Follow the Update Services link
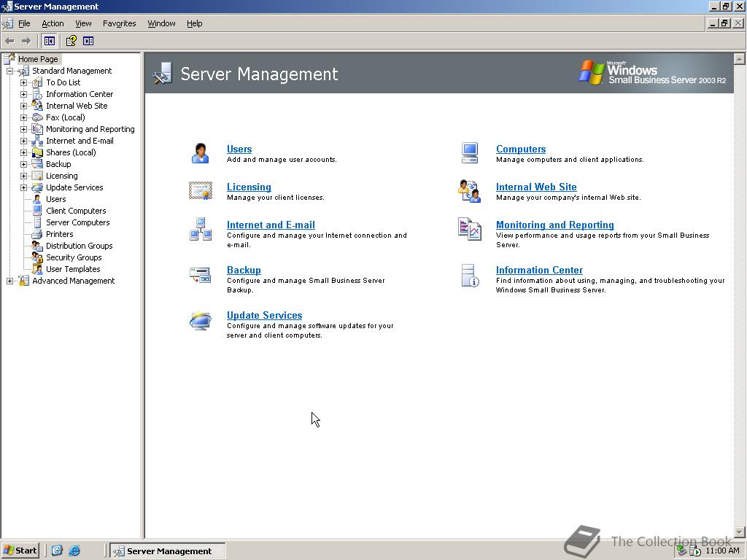This screenshot has height=560, width=747. click(264, 315)
